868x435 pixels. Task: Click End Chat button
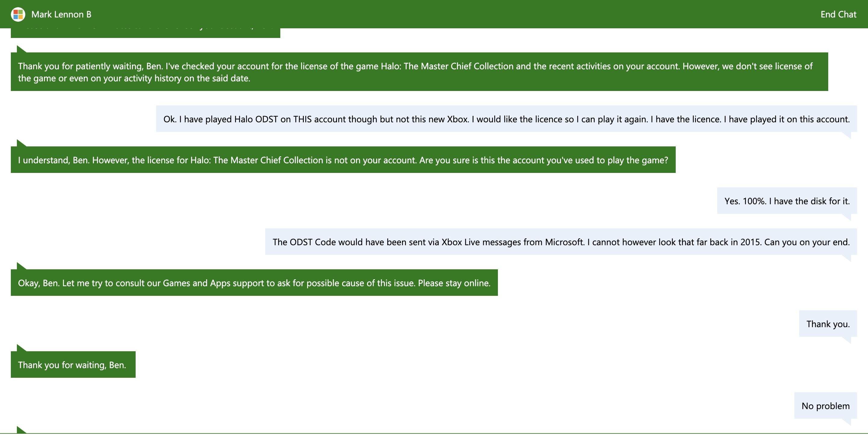838,14
